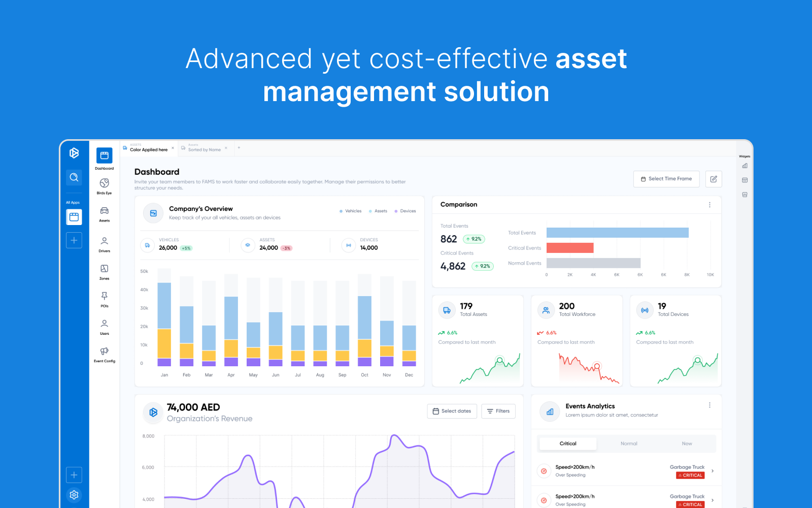Click the search icon in sidebar

[74, 177]
